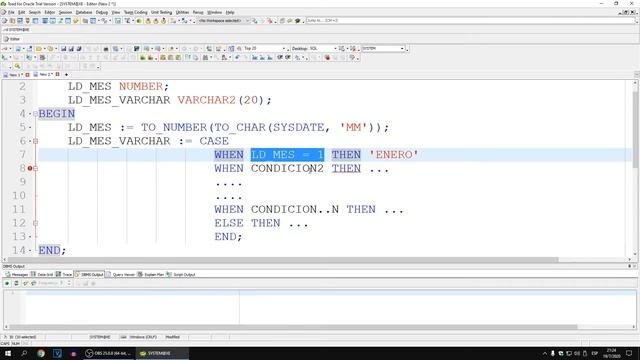Click the vertical scrollbar of the editor
This screenshot has width=640, height=360.
635,130
